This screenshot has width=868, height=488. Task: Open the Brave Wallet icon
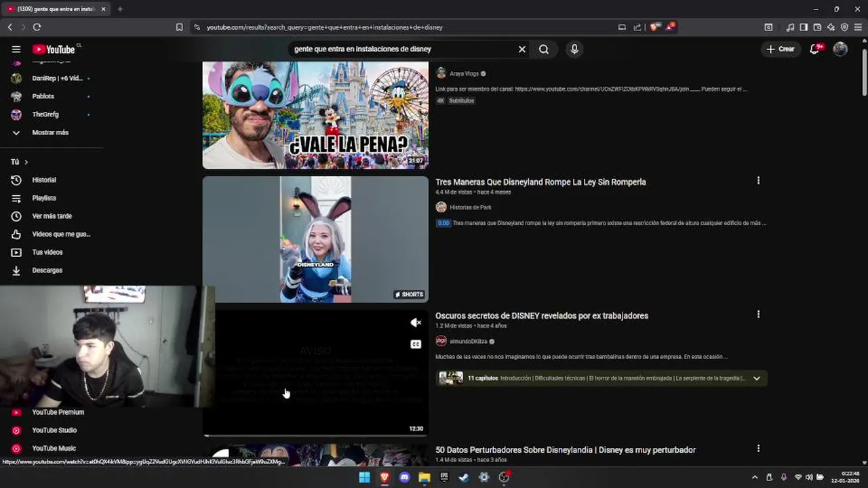[817, 27]
